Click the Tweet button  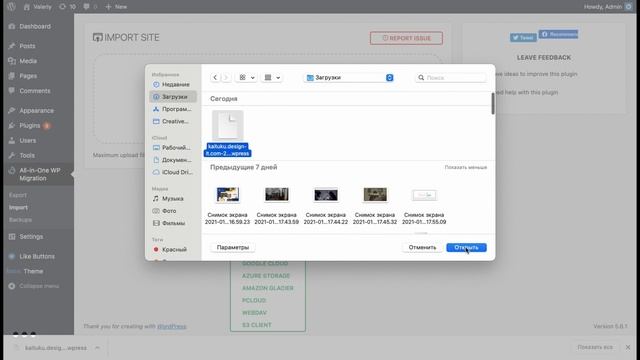pyautogui.click(x=523, y=38)
